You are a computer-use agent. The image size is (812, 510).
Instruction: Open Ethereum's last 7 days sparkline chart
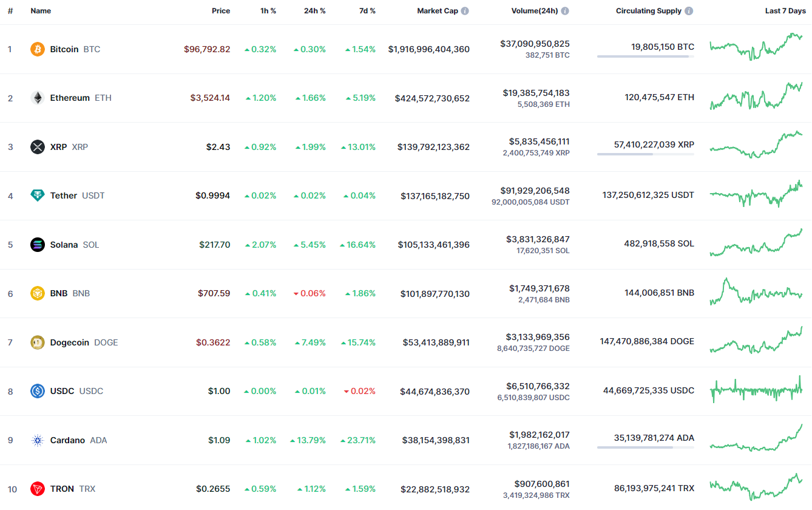756,97
